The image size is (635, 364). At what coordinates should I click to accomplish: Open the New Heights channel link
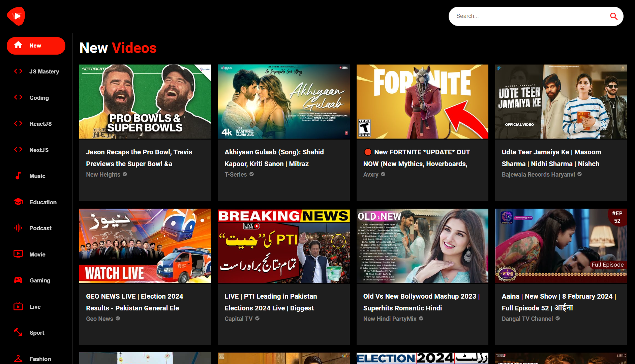point(103,175)
